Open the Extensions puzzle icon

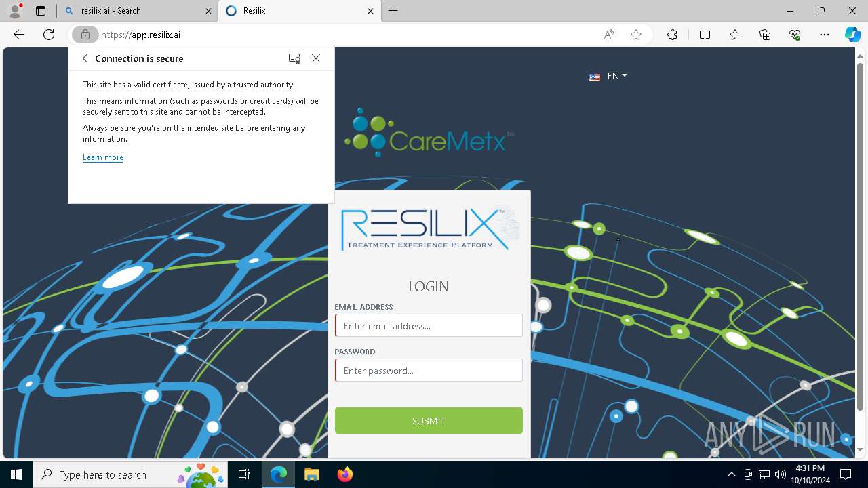pos(672,35)
